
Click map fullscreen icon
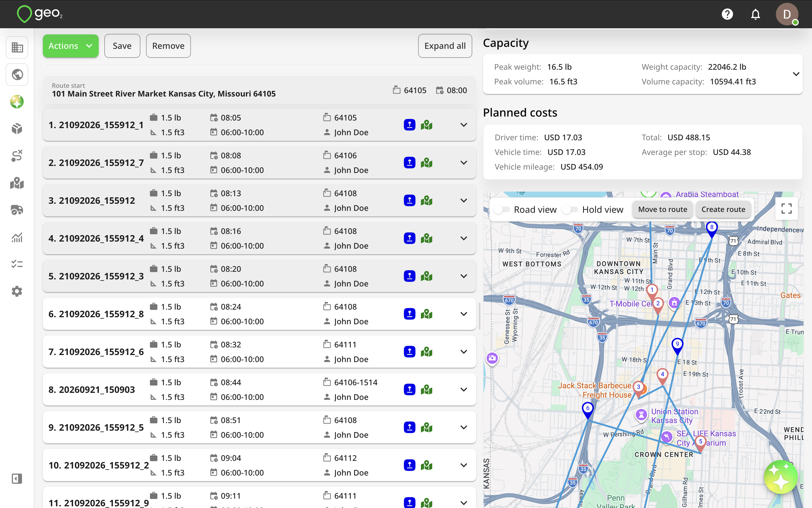[787, 209]
